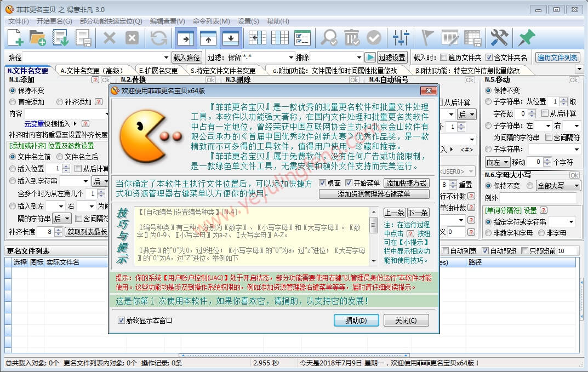Click the 载入路径 button
Viewport: 588px width, 372px height.
tap(186, 58)
